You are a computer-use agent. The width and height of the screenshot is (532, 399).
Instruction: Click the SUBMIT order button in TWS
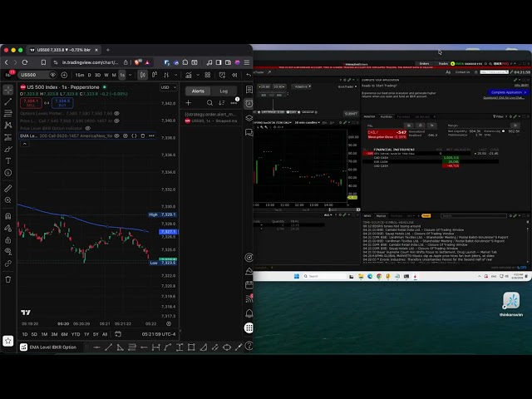coord(351,114)
